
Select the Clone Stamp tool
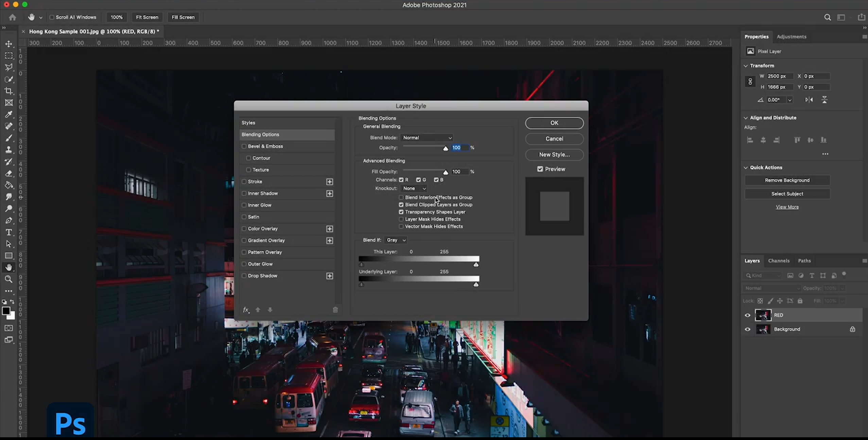point(9,150)
